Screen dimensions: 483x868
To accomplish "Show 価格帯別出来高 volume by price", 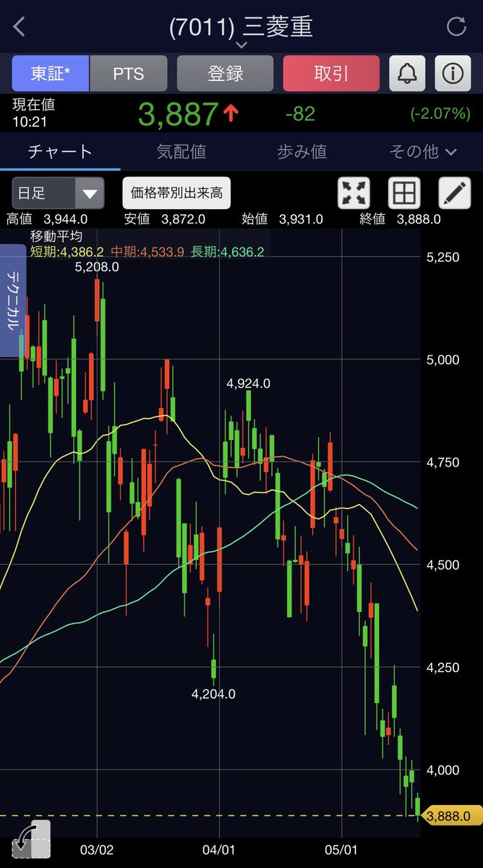I will pos(176,193).
